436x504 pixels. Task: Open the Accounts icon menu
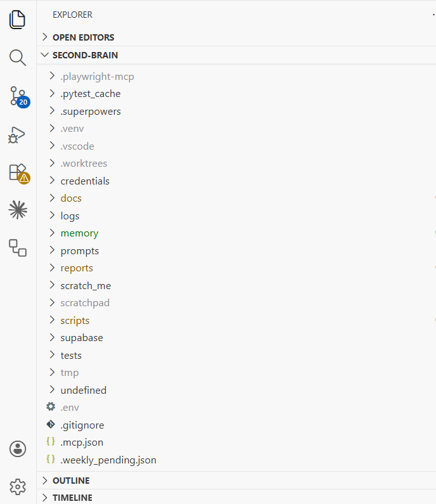coord(18,449)
